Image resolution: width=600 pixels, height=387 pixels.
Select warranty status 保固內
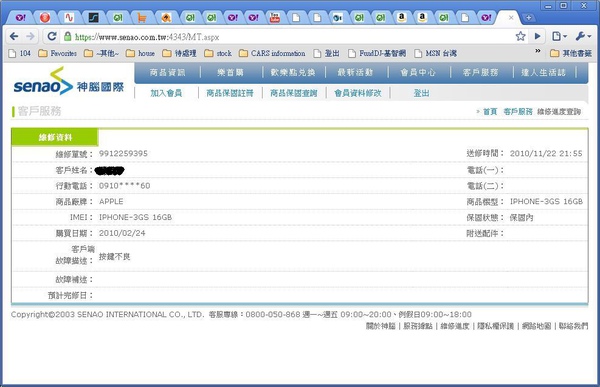click(522, 217)
